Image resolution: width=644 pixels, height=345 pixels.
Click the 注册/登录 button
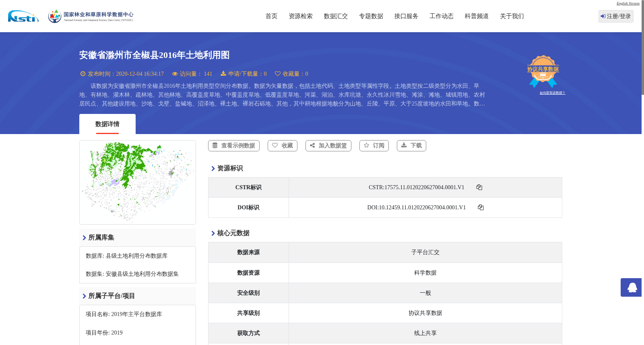616,16
